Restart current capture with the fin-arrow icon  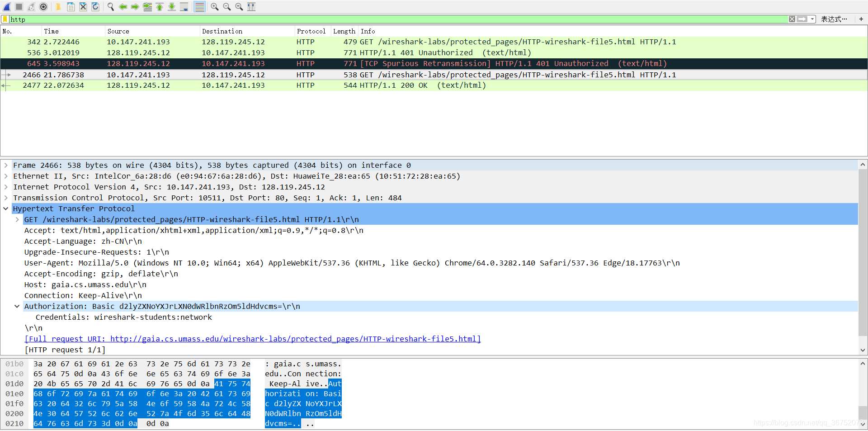coord(31,7)
